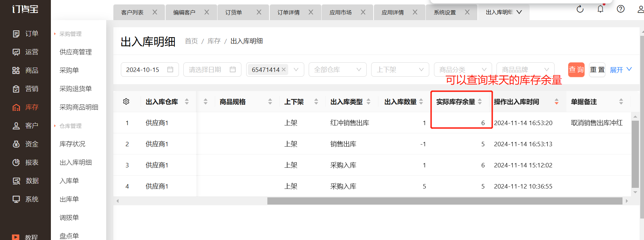The width and height of the screenshot is (644, 240).
Task: Switch to the 订单详情 tab
Action: pos(289,12)
